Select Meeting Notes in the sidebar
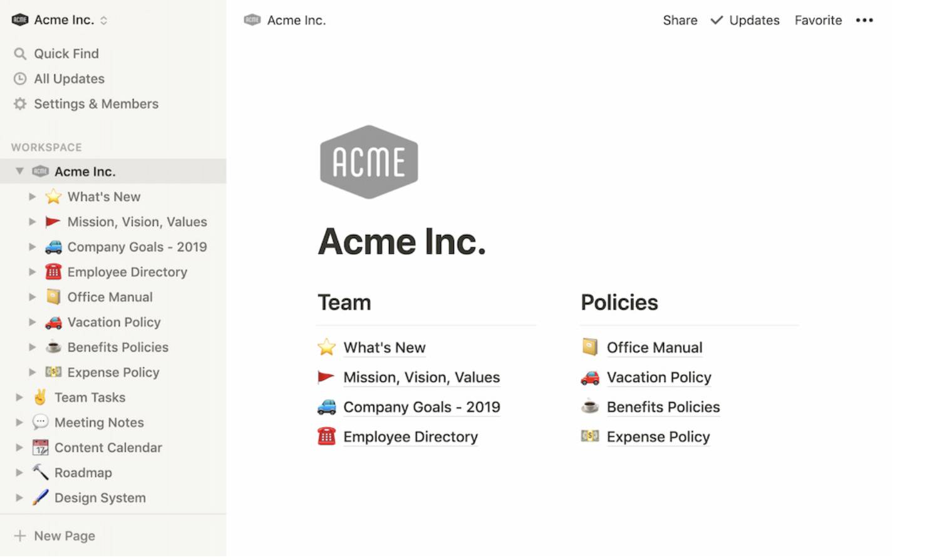 99,423
